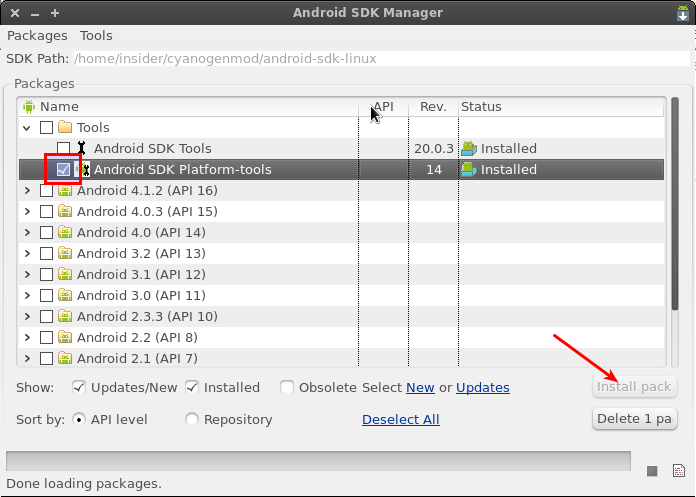This screenshot has height=497, width=696.
Task: Collapse the Tools tree node
Action: click(x=27, y=128)
